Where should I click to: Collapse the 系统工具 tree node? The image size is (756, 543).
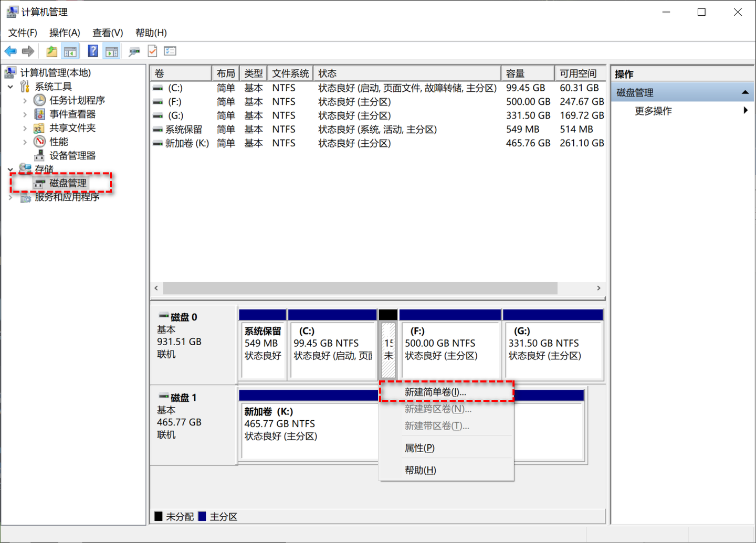click(x=10, y=87)
